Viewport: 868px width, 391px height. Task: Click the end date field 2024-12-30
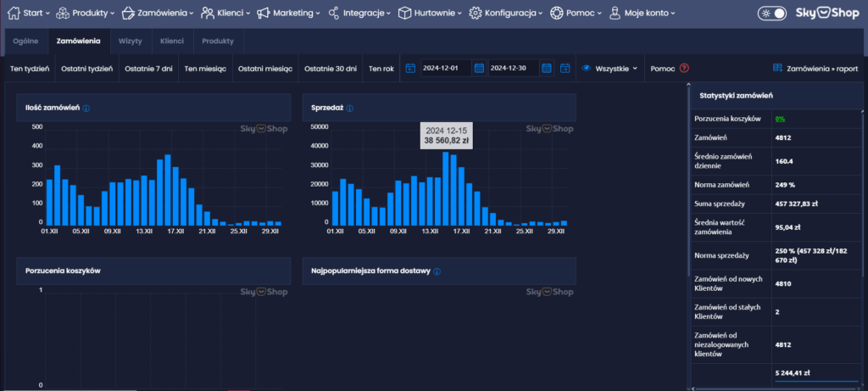(x=513, y=68)
